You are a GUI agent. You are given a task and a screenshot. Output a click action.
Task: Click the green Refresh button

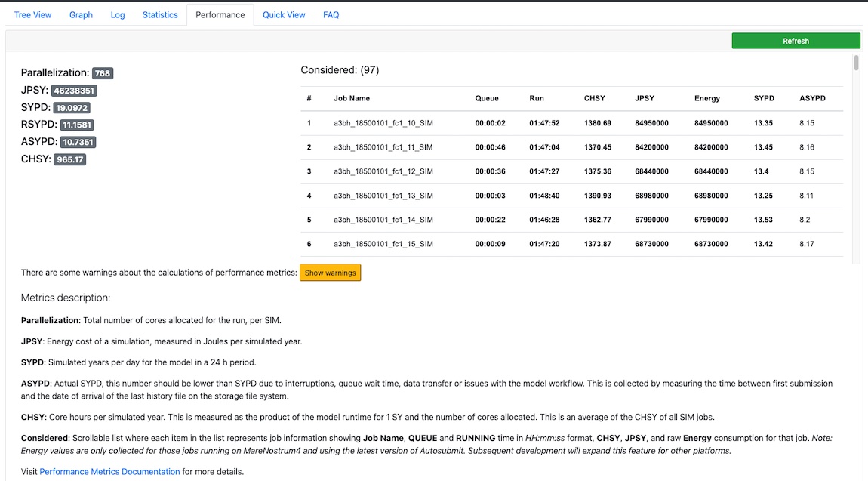point(796,41)
